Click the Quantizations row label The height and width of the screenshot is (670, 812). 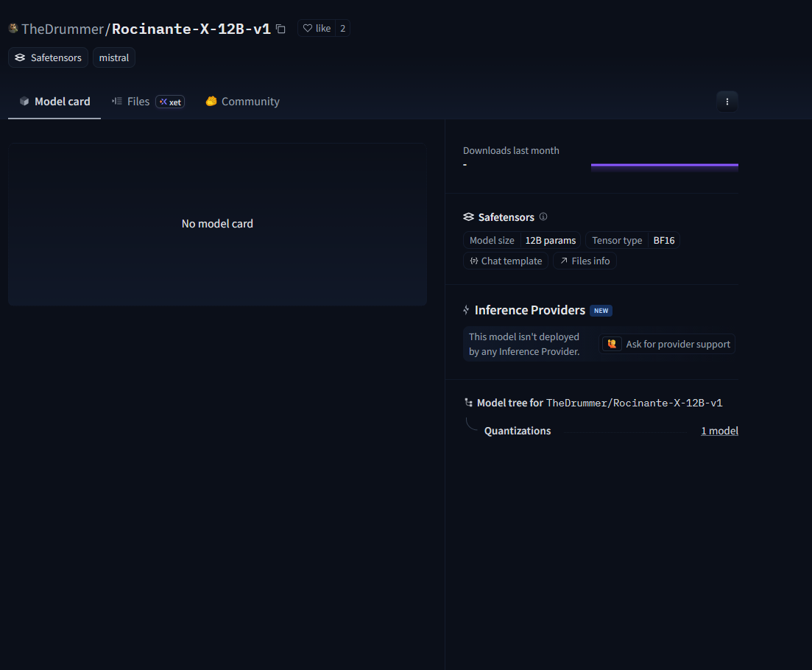[x=518, y=431]
